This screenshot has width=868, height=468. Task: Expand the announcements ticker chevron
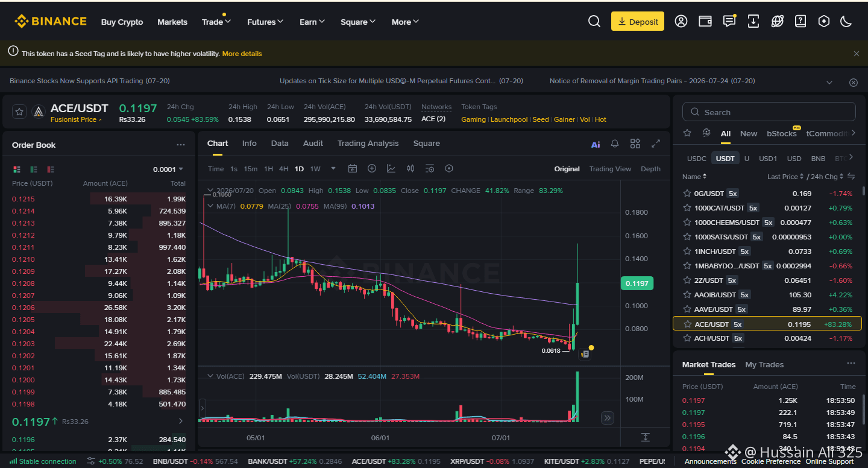click(x=829, y=82)
